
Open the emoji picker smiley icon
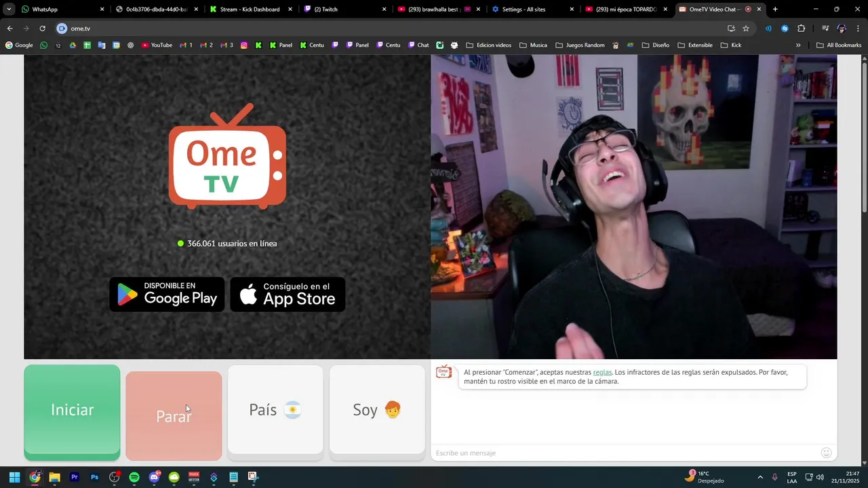click(826, 453)
